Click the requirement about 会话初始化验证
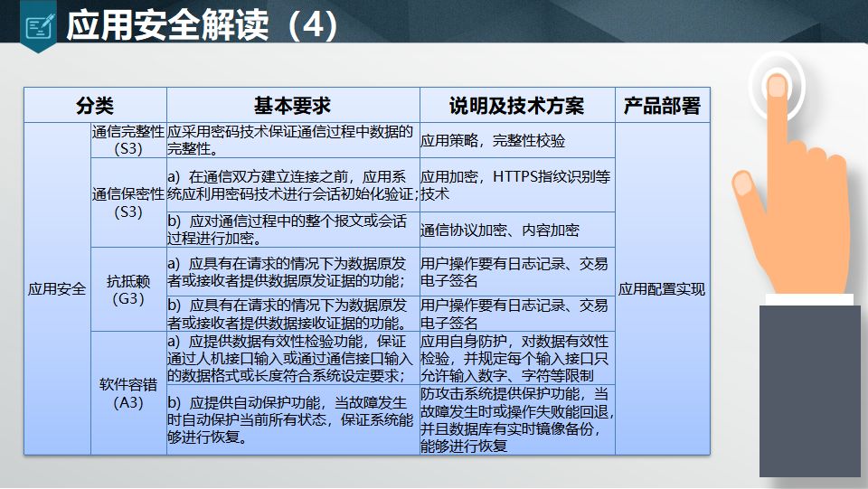This screenshot has height=489, width=868. [293, 185]
